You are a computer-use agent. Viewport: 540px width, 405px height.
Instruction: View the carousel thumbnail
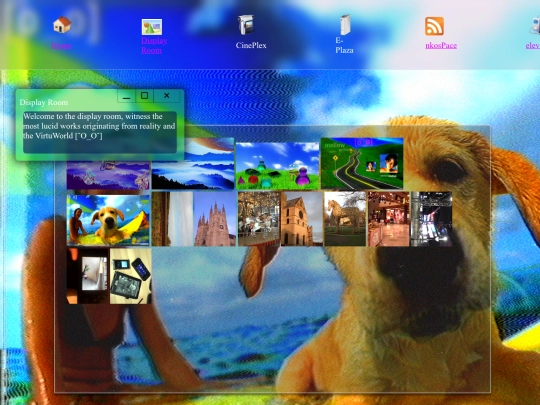coord(259,219)
